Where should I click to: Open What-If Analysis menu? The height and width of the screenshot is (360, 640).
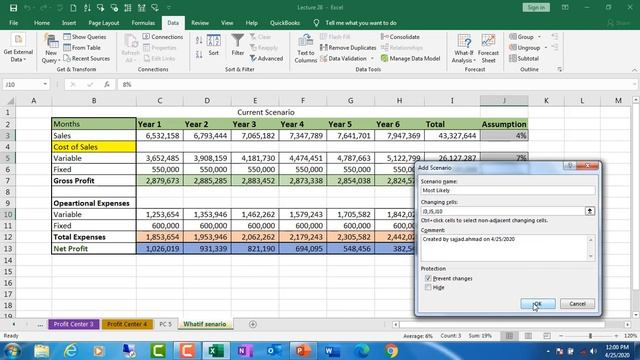464,49
